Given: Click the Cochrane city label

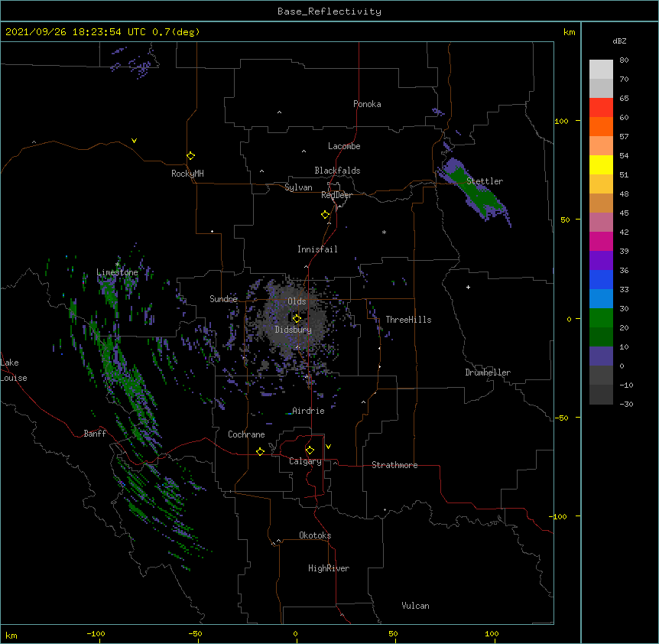Looking at the screenshot, I should tap(246, 434).
